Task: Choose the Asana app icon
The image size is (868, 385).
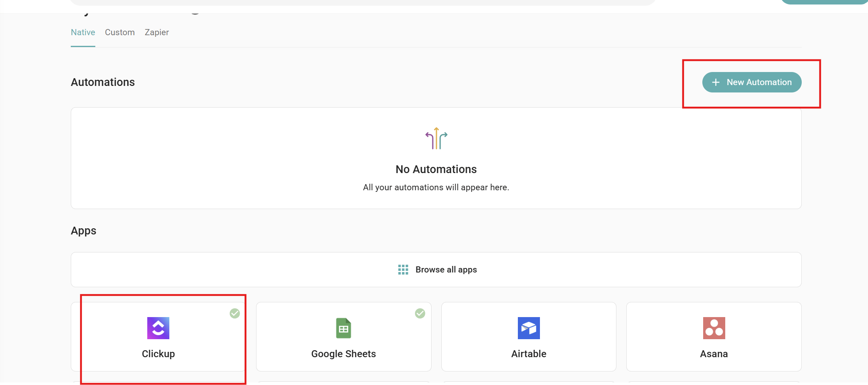Action: click(714, 328)
